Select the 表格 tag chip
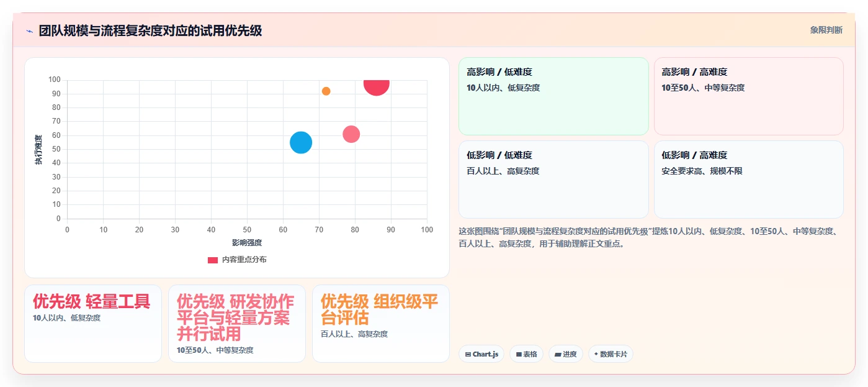The width and height of the screenshot is (868, 387). (x=526, y=354)
